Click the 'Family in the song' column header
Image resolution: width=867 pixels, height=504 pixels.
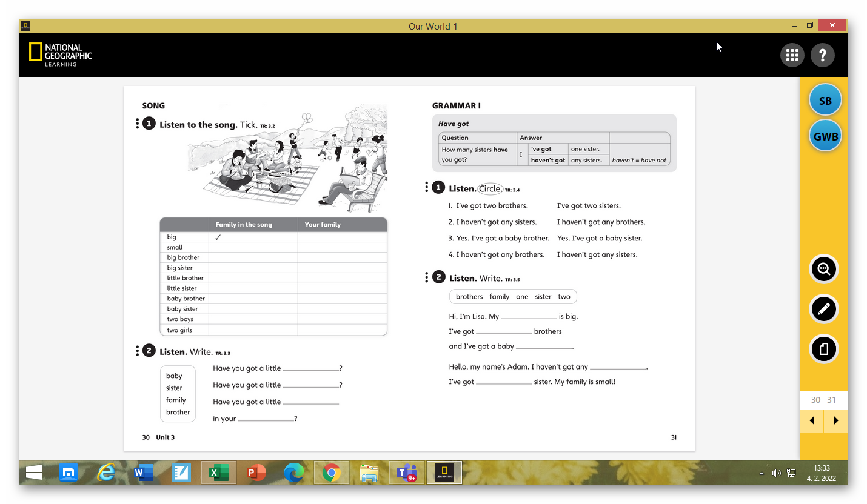(244, 224)
